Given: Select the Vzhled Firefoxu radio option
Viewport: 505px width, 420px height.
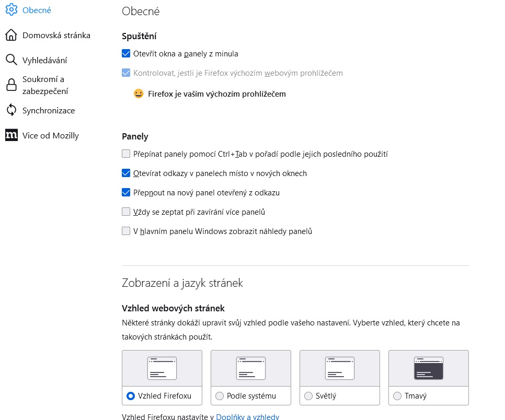Looking at the screenshot, I should click(131, 396).
